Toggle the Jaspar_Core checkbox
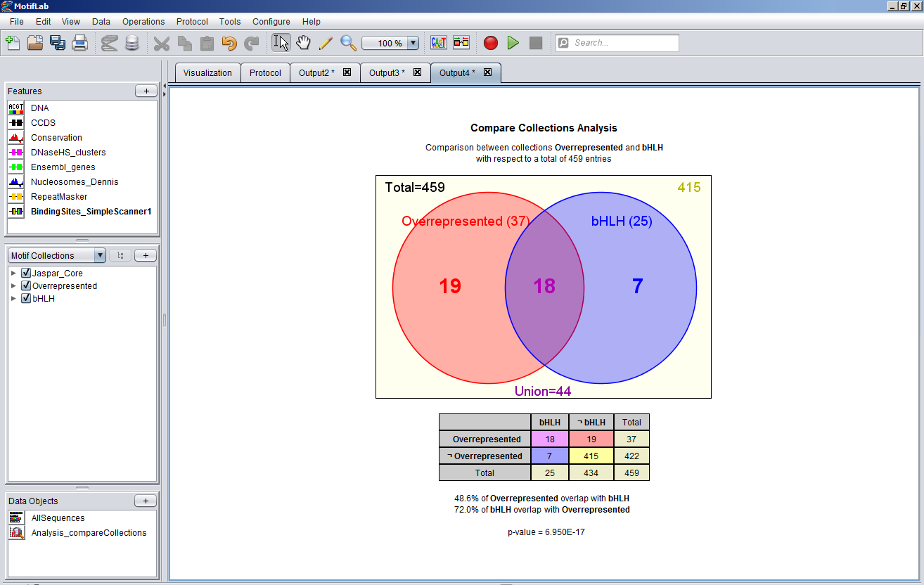Screen dimensions: 924x585 point(26,274)
